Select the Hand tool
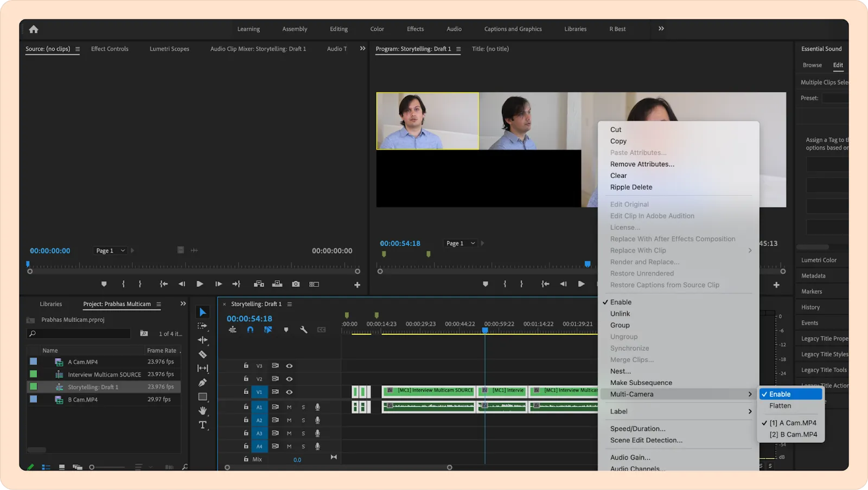The height and width of the screenshot is (490, 868). tap(202, 411)
